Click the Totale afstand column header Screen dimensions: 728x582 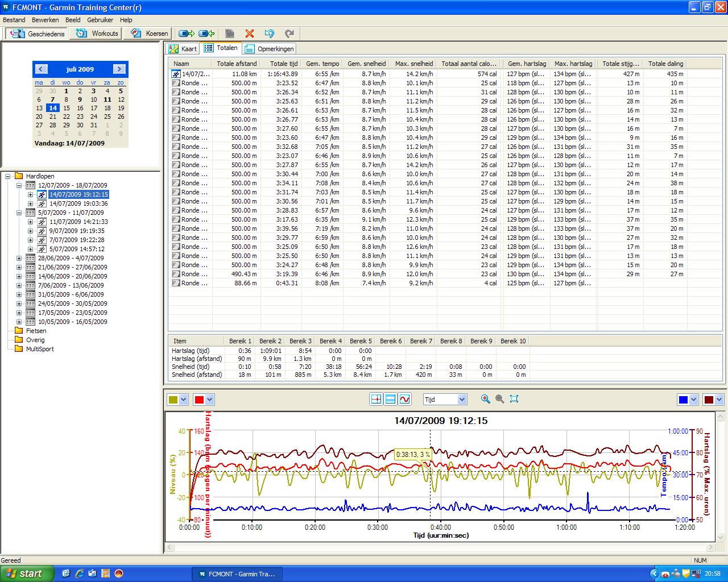point(237,64)
